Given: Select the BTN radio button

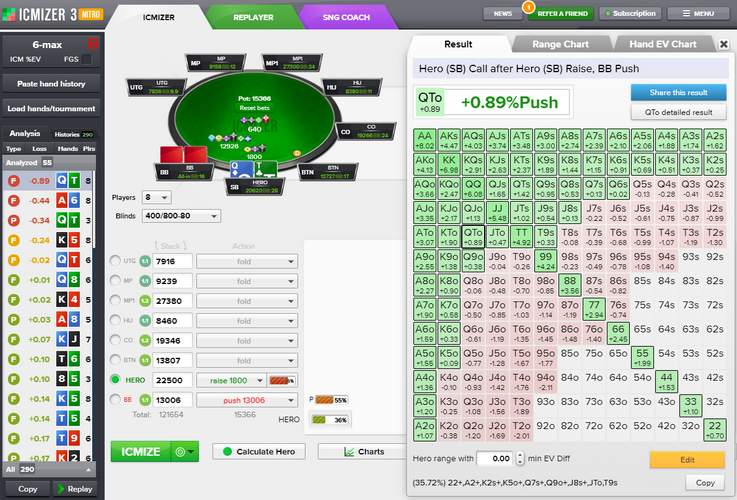Looking at the screenshot, I should [115, 360].
